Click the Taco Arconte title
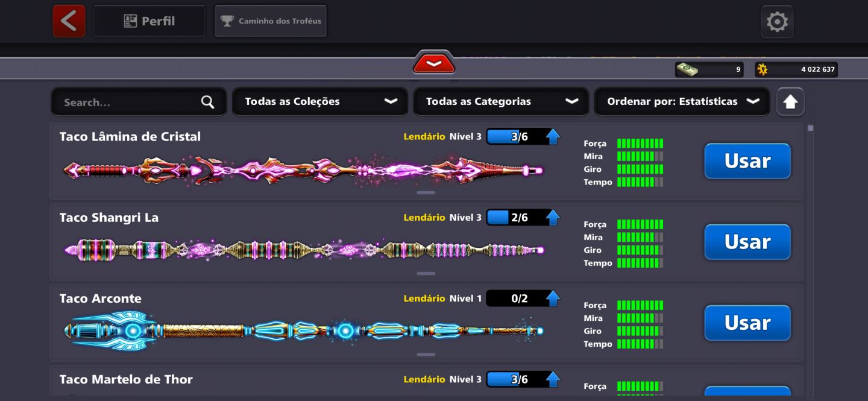 100,298
